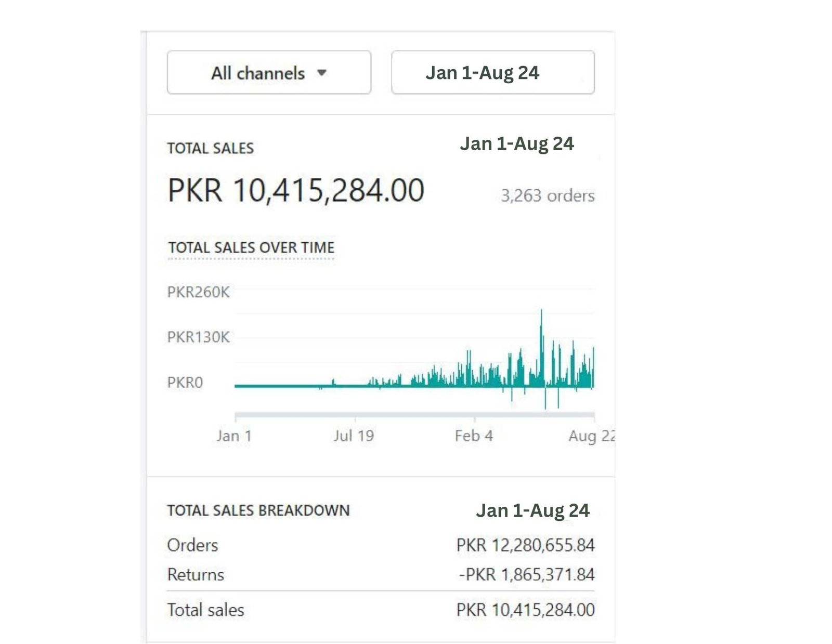832x644 pixels.
Task: Click the Orders row in sales breakdown
Action: coord(192,545)
